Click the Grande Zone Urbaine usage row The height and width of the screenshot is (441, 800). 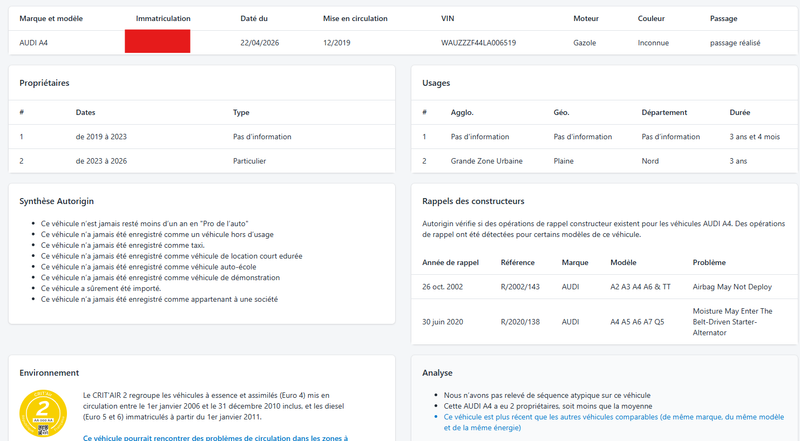pos(604,161)
